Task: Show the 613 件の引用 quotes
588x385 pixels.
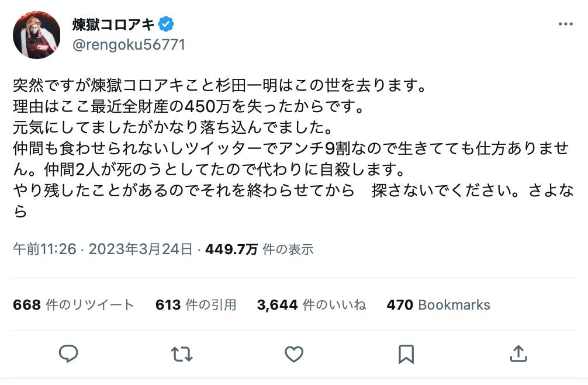Action: 196,305
